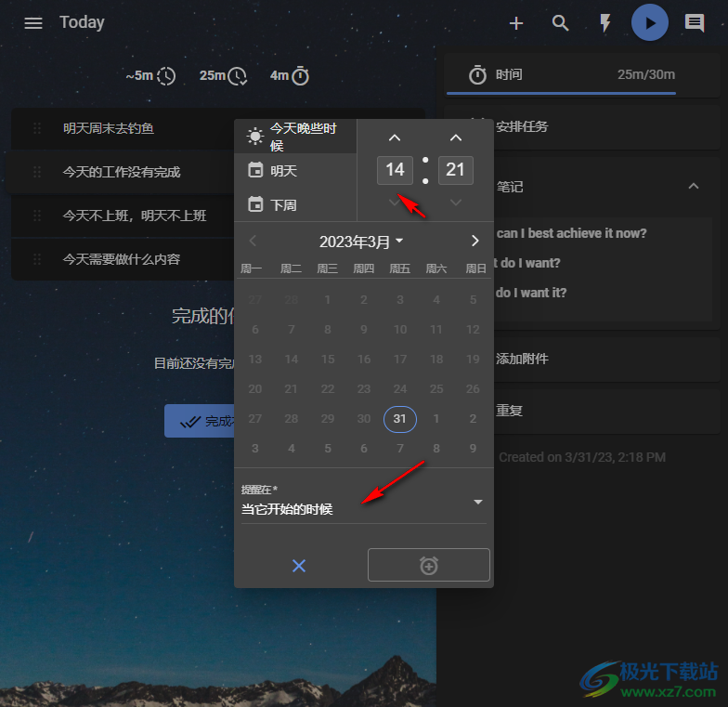Screen dimensions: 728x707
Task: Open search with the magnifier icon
Action: pyautogui.click(x=561, y=23)
